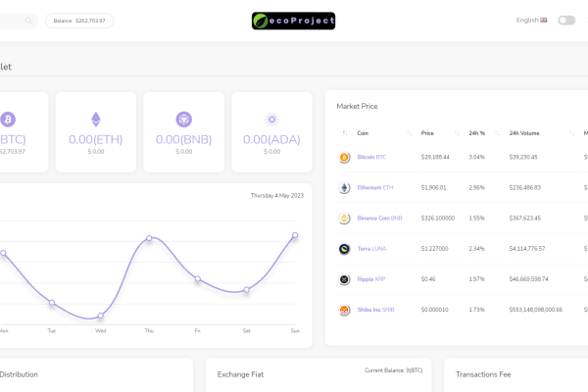Select Ripple price $0.46
588x392 pixels.
pos(428,279)
